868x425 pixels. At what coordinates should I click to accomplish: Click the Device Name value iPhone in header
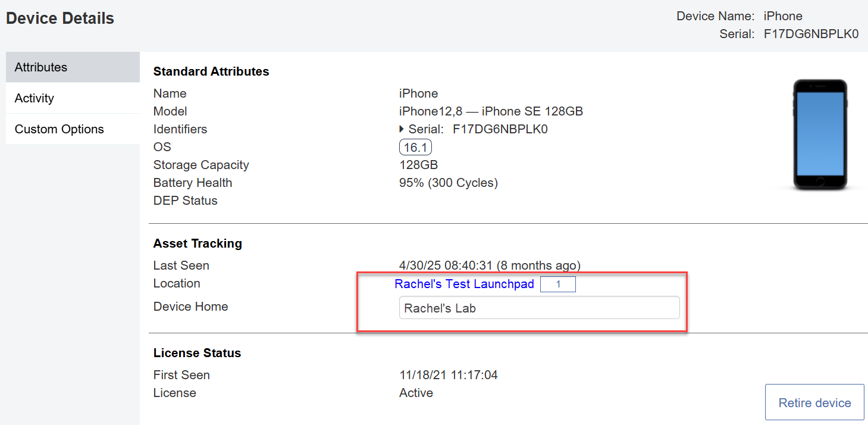783,16
